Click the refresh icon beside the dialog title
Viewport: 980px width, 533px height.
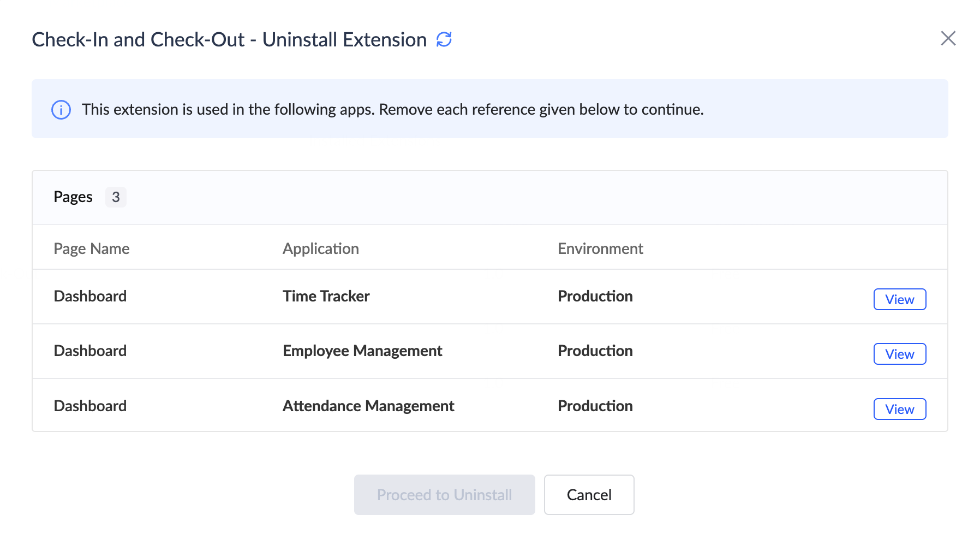pyautogui.click(x=444, y=39)
